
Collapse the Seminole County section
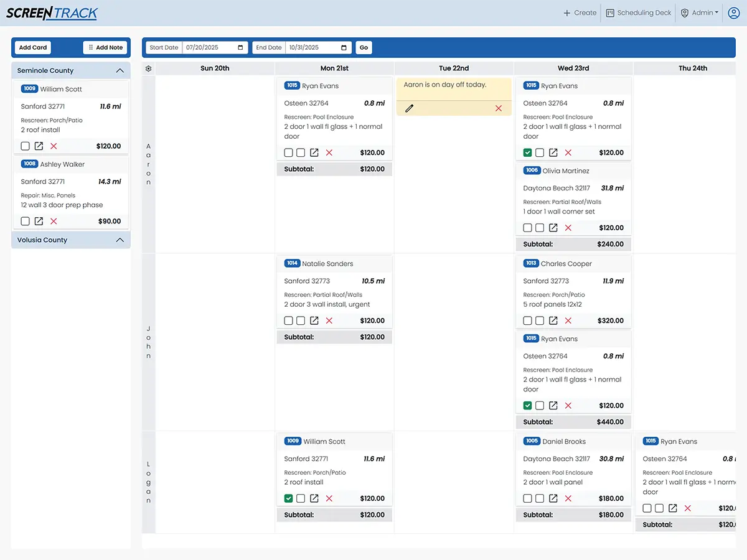pos(120,71)
